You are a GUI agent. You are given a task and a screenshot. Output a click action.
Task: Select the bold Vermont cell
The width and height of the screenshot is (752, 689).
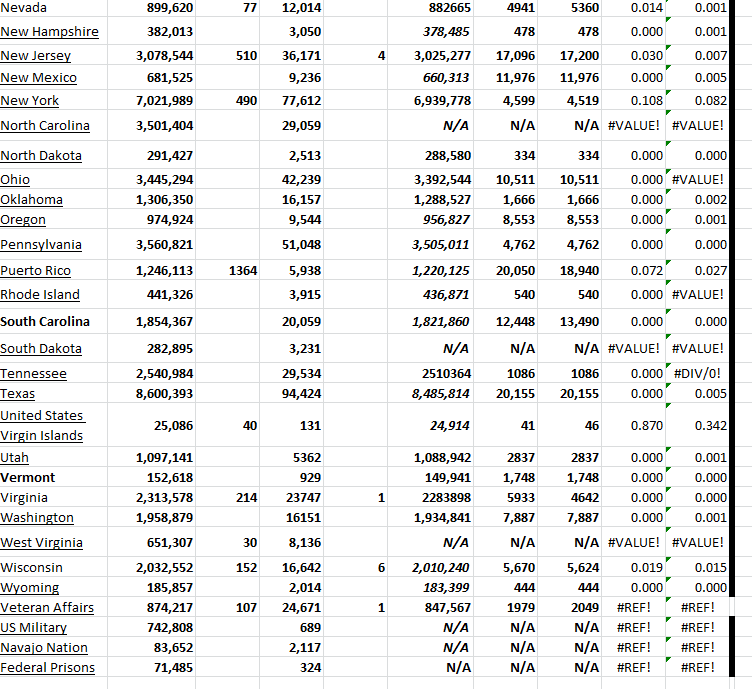click(x=28, y=478)
